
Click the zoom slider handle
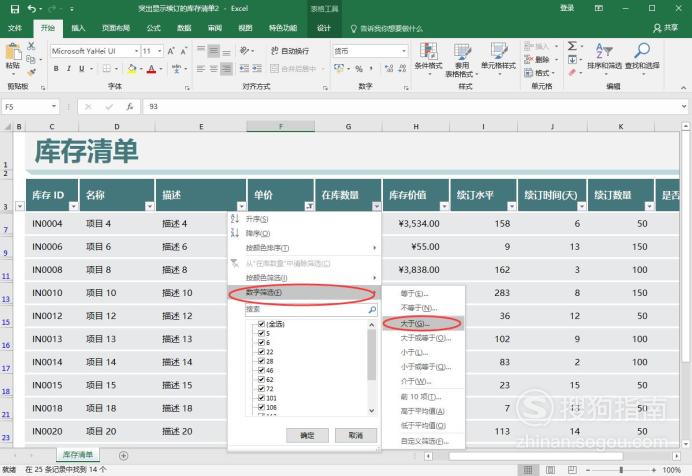pos(621,470)
